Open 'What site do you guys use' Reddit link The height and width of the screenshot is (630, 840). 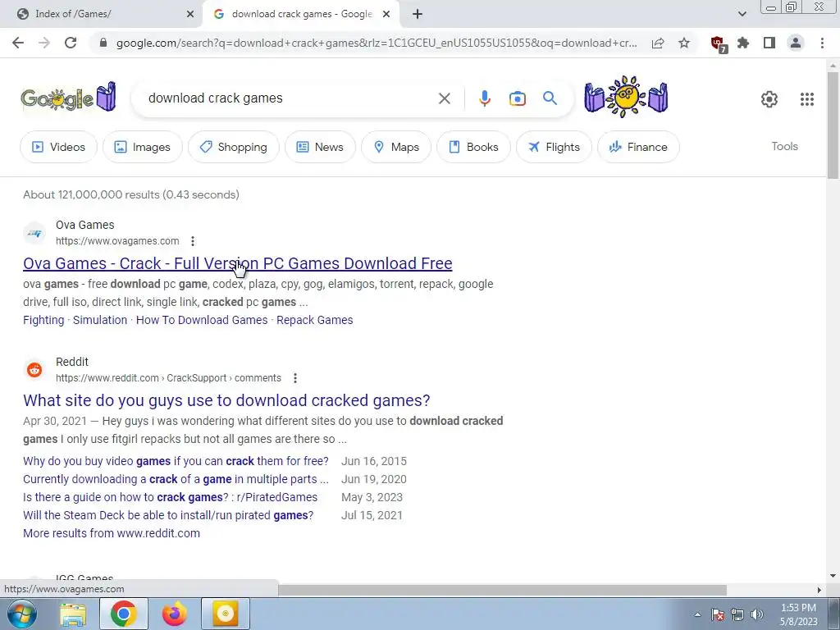pyautogui.click(x=226, y=400)
